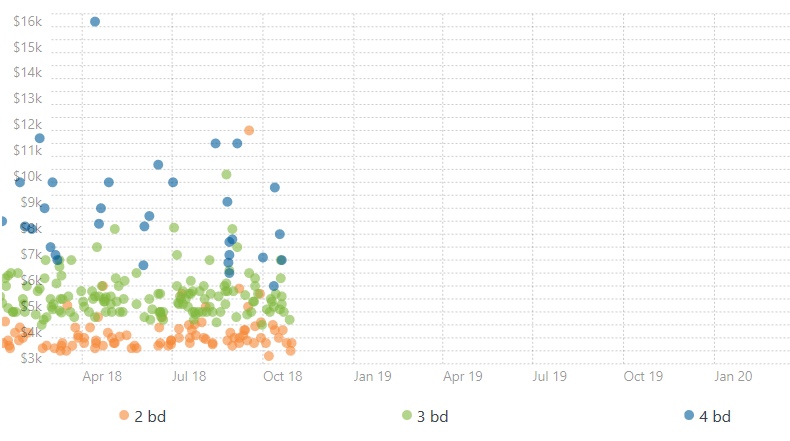The height and width of the screenshot is (441, 790).
Task: Select the orange outlier point above $11k
Action: (x=249, y=131)
